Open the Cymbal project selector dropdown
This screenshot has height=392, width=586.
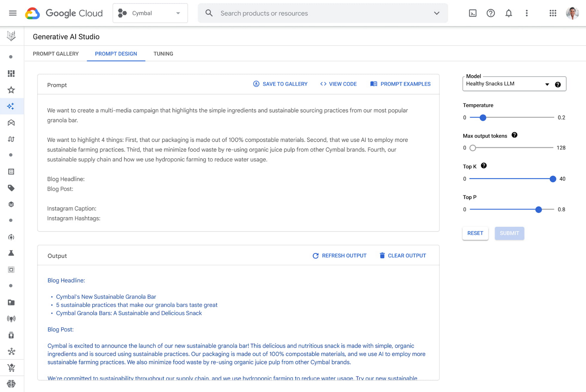[x=150, y=13]
